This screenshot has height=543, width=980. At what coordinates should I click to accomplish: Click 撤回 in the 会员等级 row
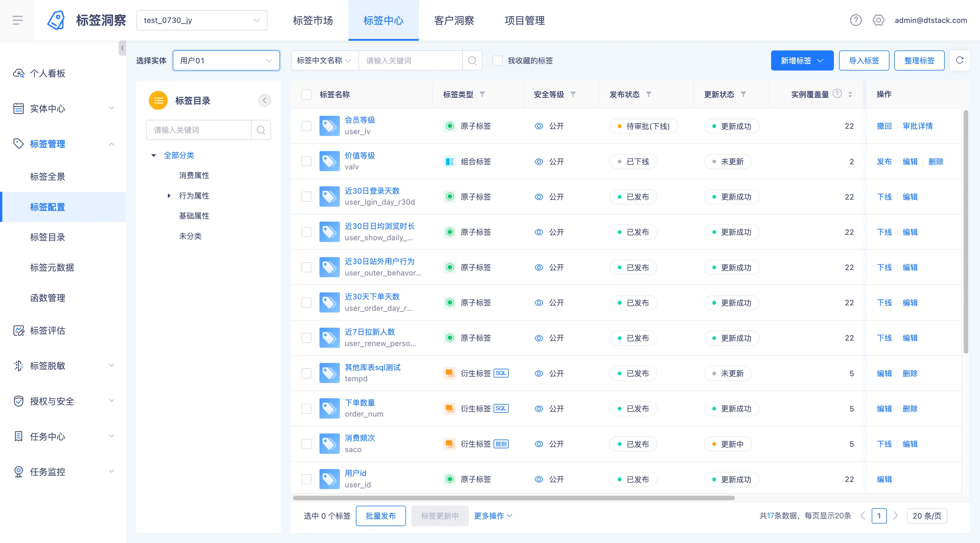coord(884,126)
